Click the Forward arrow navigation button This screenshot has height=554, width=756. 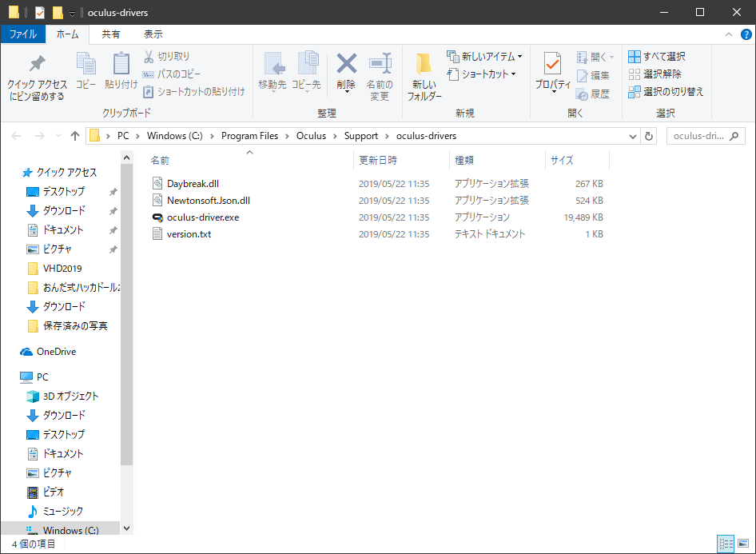click(x=40, y=136)
